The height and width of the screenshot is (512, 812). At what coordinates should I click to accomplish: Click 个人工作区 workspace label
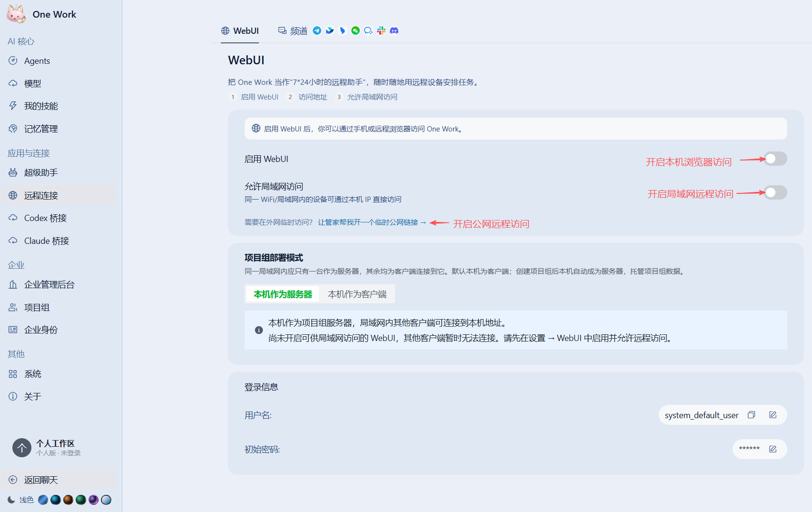click(x=55, y=443)
